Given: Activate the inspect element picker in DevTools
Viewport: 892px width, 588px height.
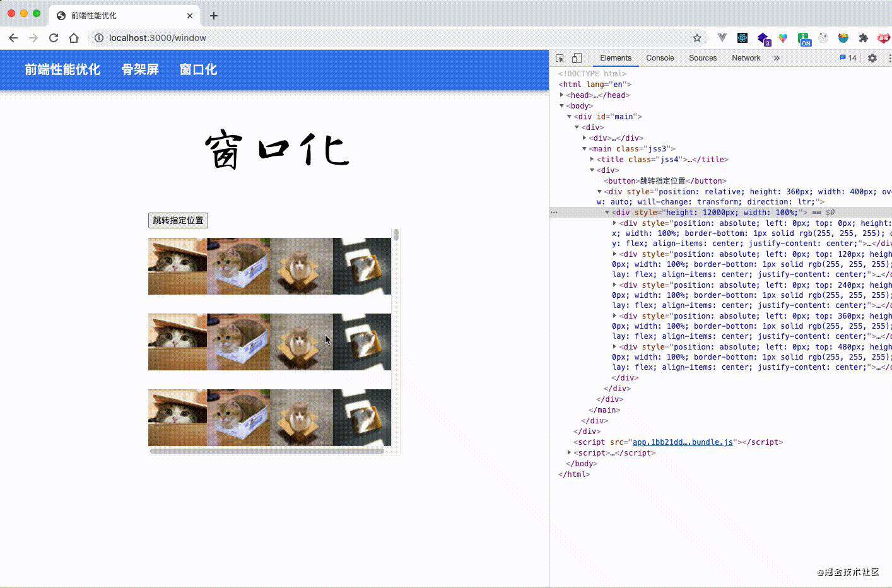Looking at the screenshot, I should click(x=560, y=58).
